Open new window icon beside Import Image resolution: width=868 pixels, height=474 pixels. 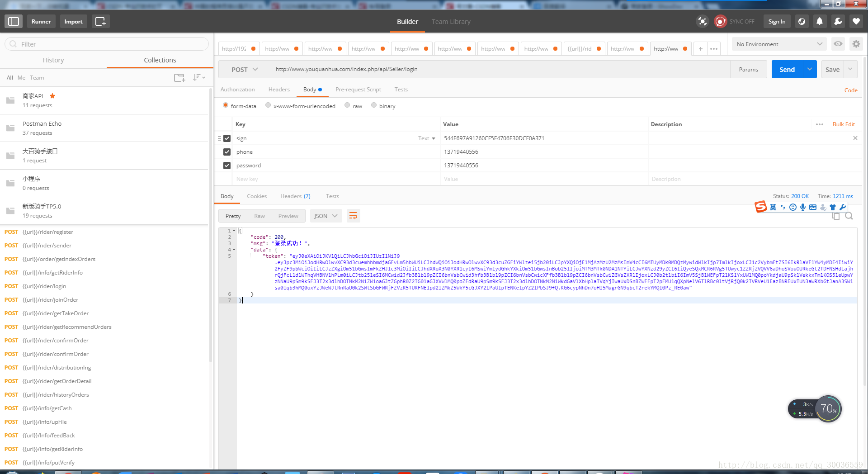click(x=100, y=21)
